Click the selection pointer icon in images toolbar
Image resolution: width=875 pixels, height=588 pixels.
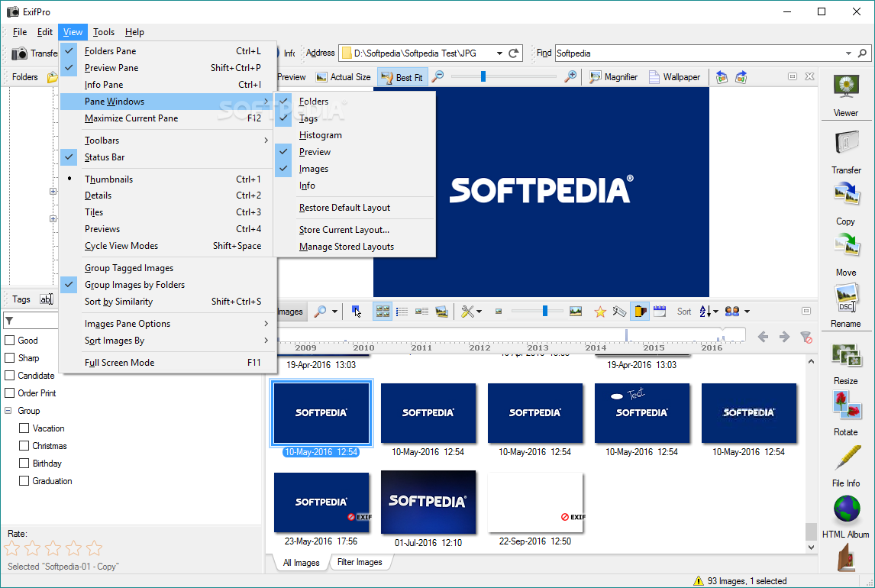(x=356, y=312)
